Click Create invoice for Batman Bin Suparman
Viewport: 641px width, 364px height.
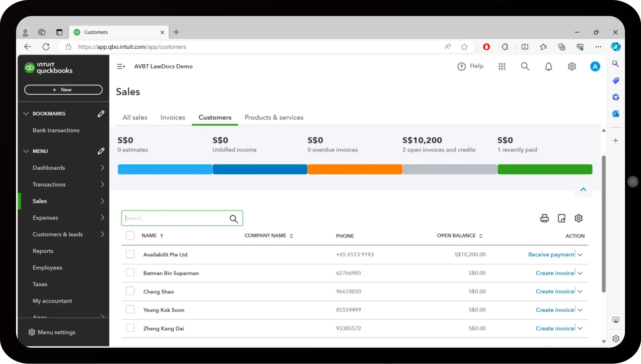(555, 273)
